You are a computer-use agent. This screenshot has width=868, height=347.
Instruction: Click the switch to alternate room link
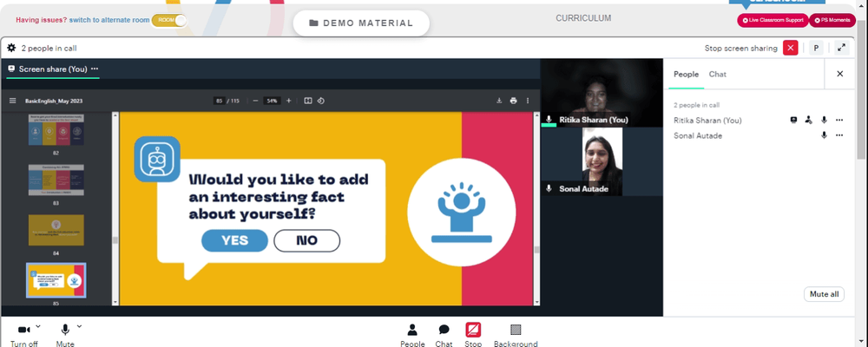109,20
